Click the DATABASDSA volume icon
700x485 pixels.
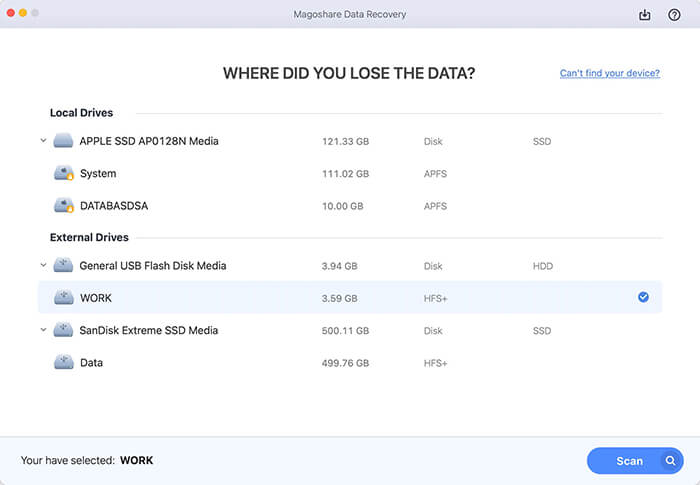[64, 205]
